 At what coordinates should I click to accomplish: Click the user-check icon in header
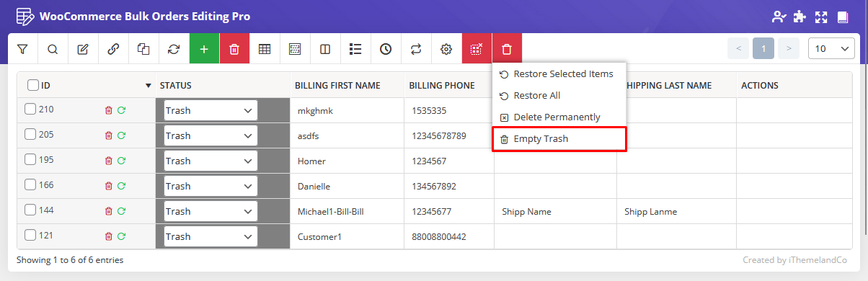[x=779, y=16]
